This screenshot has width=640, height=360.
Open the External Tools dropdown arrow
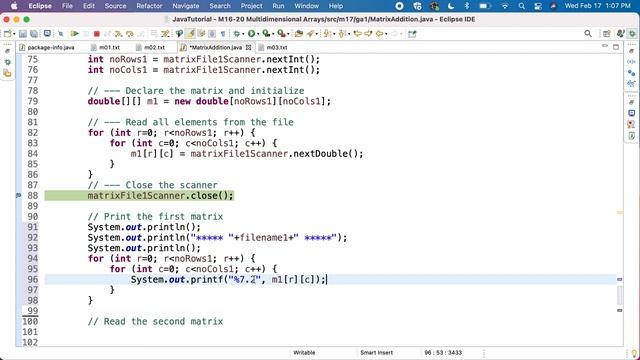pyautogui.click(x=288, y=34)
